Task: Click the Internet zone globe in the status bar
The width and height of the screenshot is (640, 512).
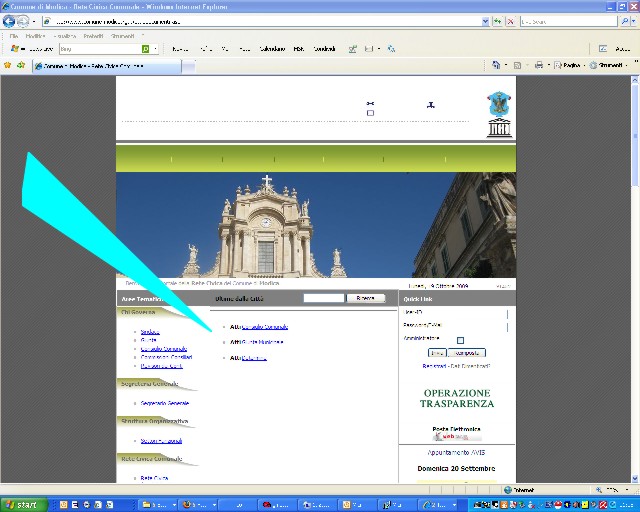Action: point(508,490)
